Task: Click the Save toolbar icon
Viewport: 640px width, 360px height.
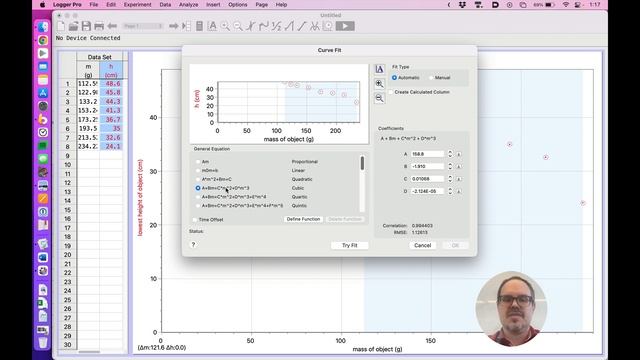Action: click(x=86, y=26)
